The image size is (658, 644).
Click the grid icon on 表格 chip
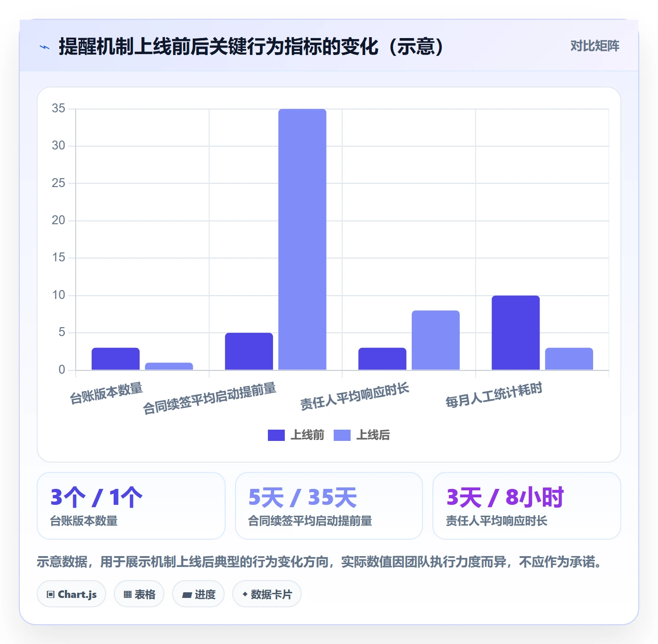click(x=127, y=595)
